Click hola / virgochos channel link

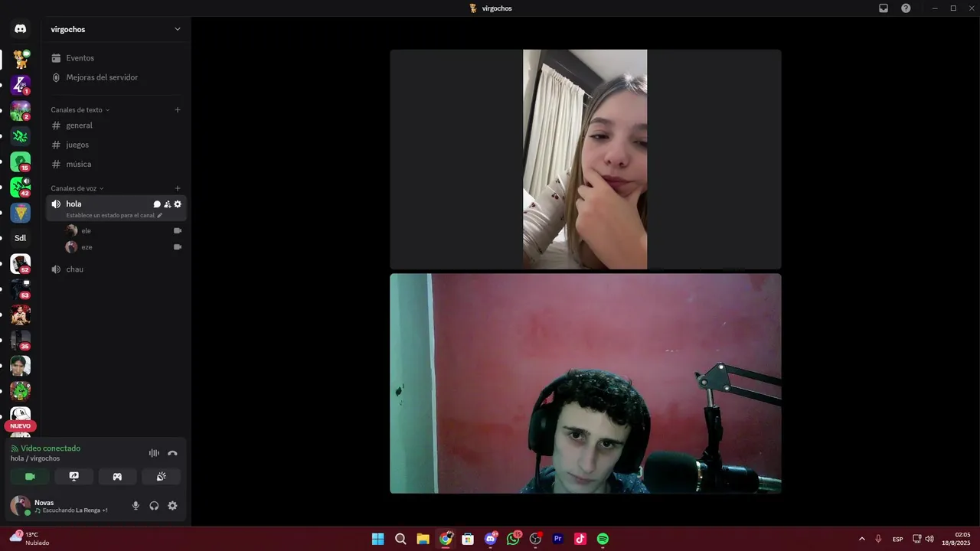pyautogui.click(x=35, y=458)
